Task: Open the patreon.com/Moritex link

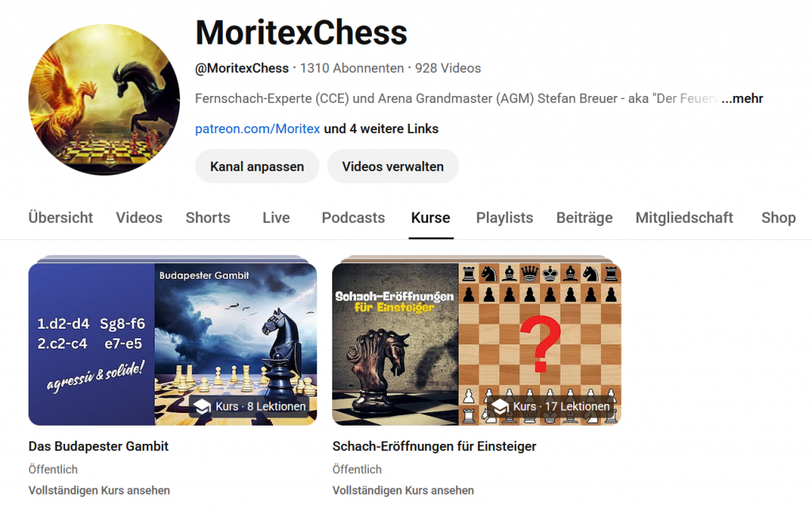Action: click(x=258, y=129)
